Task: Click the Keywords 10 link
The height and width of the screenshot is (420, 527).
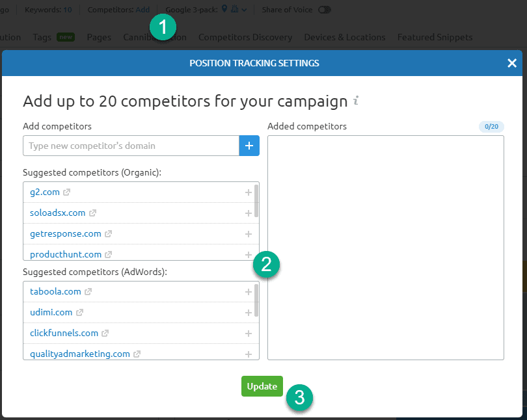Action: pos(68,10)
